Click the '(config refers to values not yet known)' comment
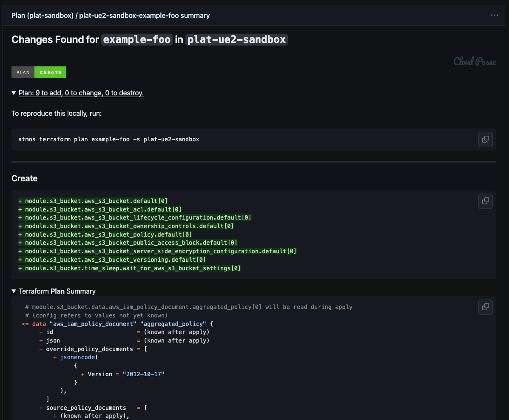The height and width of the screenshot is (420, 509). coord(97,315)
